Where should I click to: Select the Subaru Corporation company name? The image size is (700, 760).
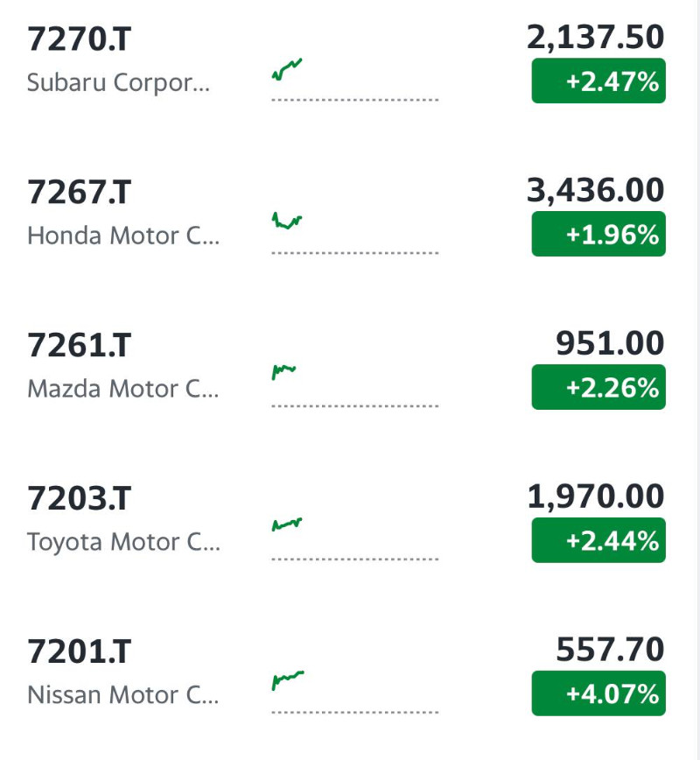click(x=119, y=82)
